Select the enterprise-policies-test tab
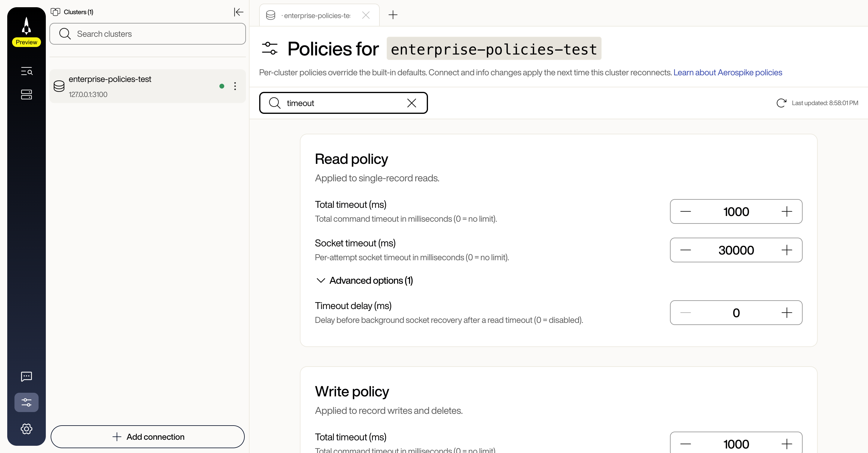Viewport: 868px width, 453px height. (x=319, y=15)
